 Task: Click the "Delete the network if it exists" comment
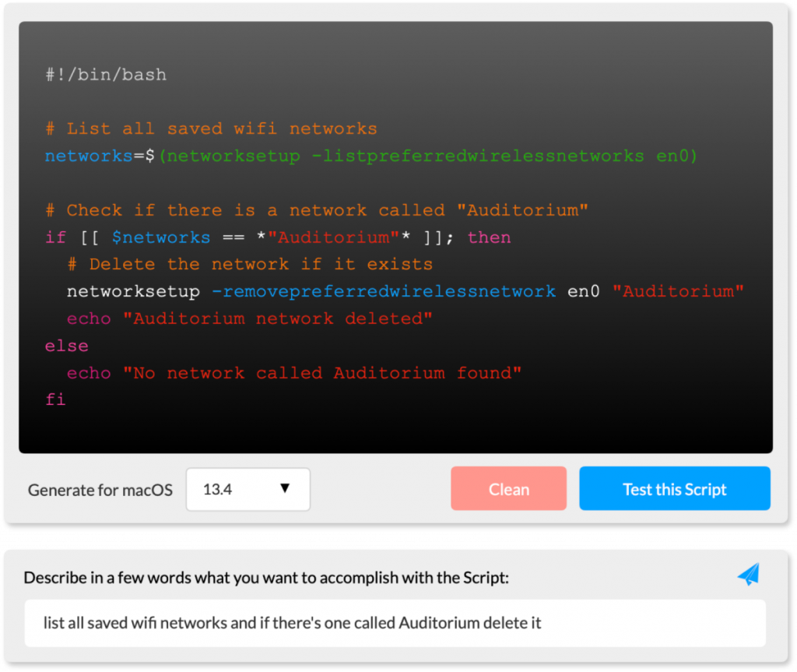click(249, 264)
